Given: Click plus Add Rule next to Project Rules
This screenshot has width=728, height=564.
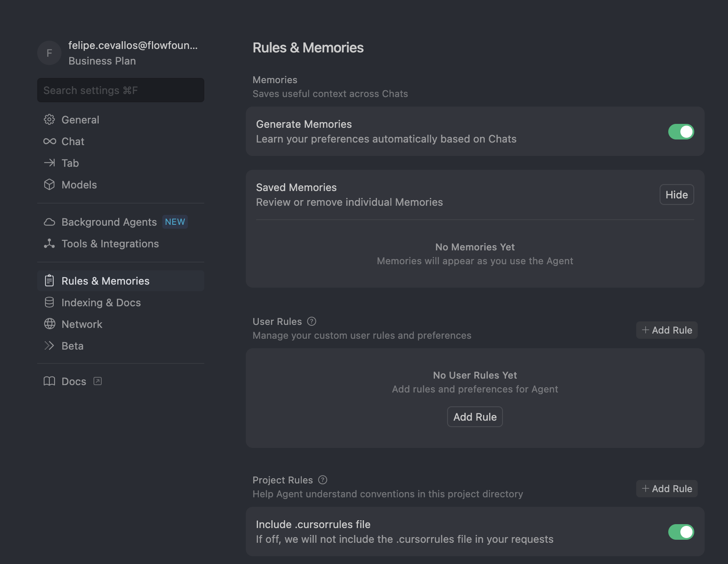Looking at the screenshot, I should (x=667, y=489).
